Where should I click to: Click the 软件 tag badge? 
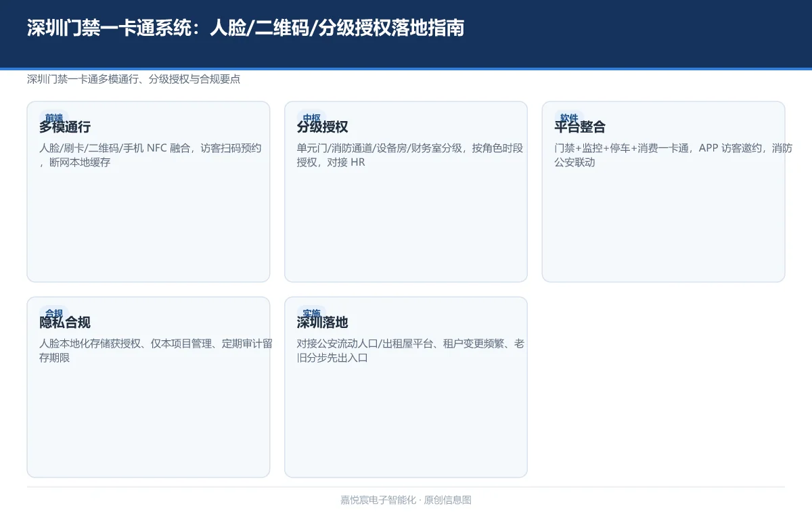point(569,117)
